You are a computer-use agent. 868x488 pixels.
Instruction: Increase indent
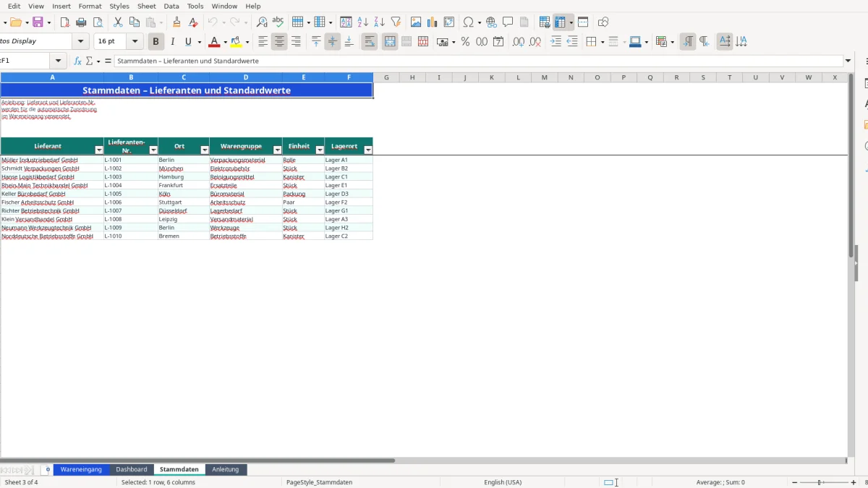pyautogui.click(x=556, y=42)
